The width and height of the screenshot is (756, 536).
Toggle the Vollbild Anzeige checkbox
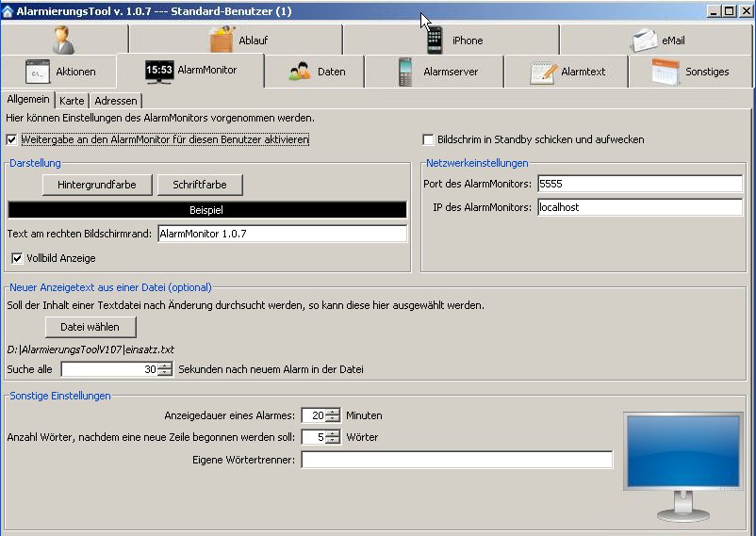coord(17,258)
